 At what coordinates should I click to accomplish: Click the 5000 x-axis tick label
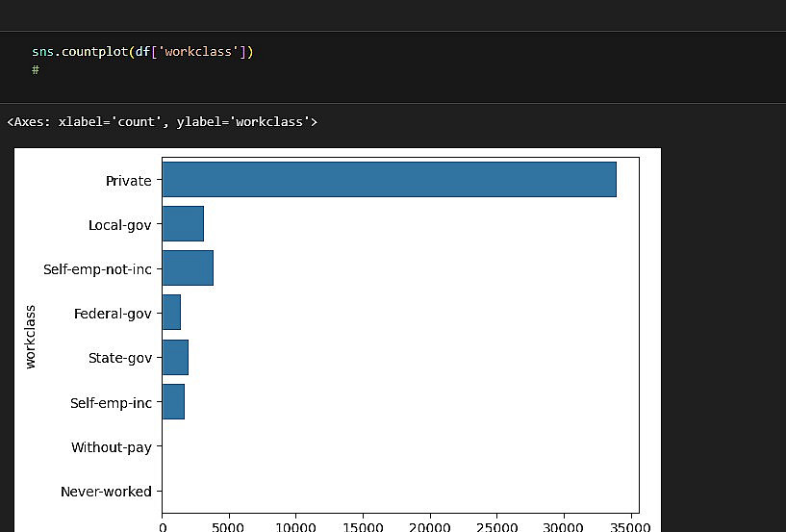click(x=229, y=525)
